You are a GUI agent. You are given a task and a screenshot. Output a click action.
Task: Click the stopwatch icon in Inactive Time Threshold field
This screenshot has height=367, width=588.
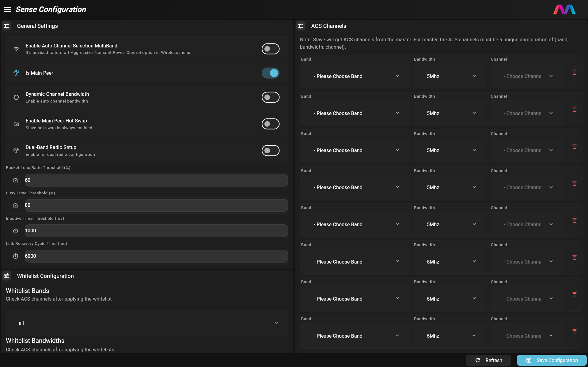click(15, 231)
